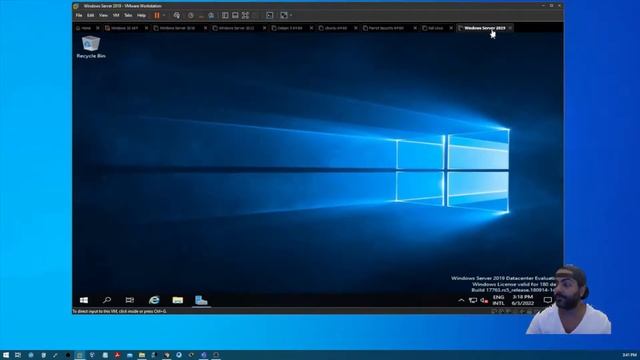Viewport: 640px width, 360px height.
Task: Click the host taskbar clock
Action: (629, 355)
